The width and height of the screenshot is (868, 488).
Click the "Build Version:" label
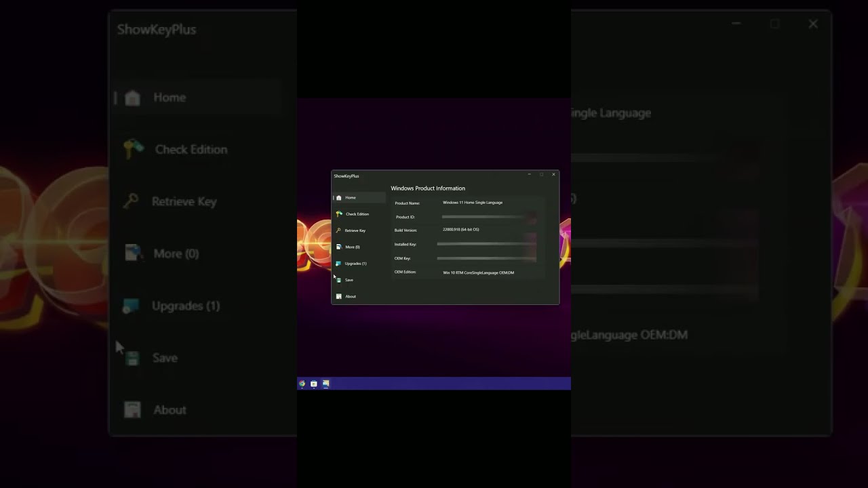(406, 230)
